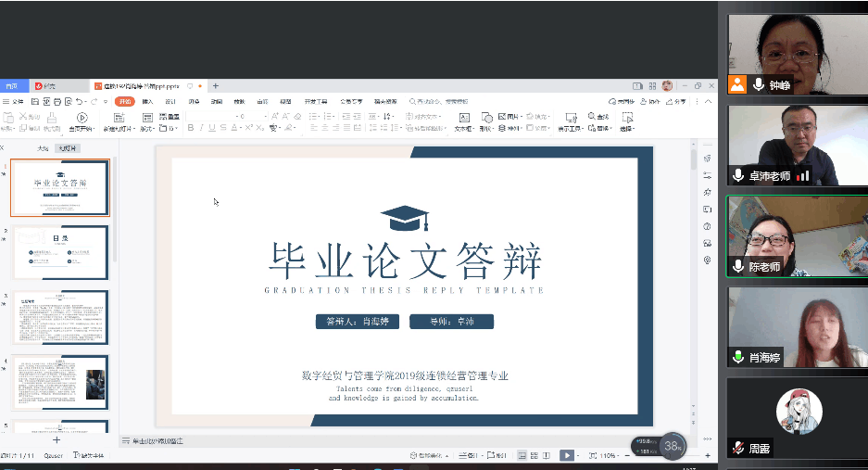The image size is (868, 470).
Task: Switch to the 大纲 outline pane tab
Action: pyautogui.click(x=43, y=148)
